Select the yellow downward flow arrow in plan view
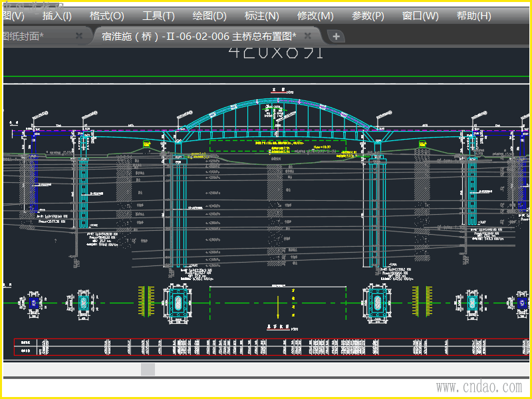The width and height of the screenshot is (532, 399). 278,308
